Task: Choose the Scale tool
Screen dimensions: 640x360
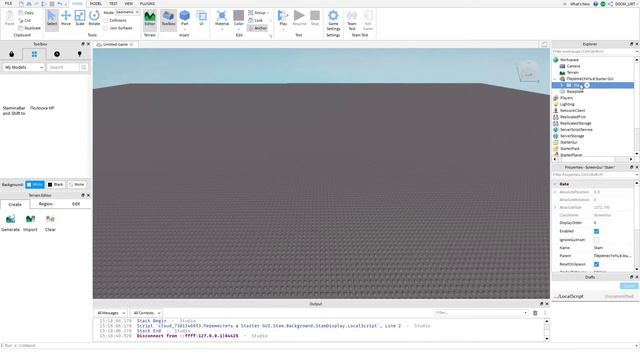Action: pyautogui.click(x=80, y=18)
